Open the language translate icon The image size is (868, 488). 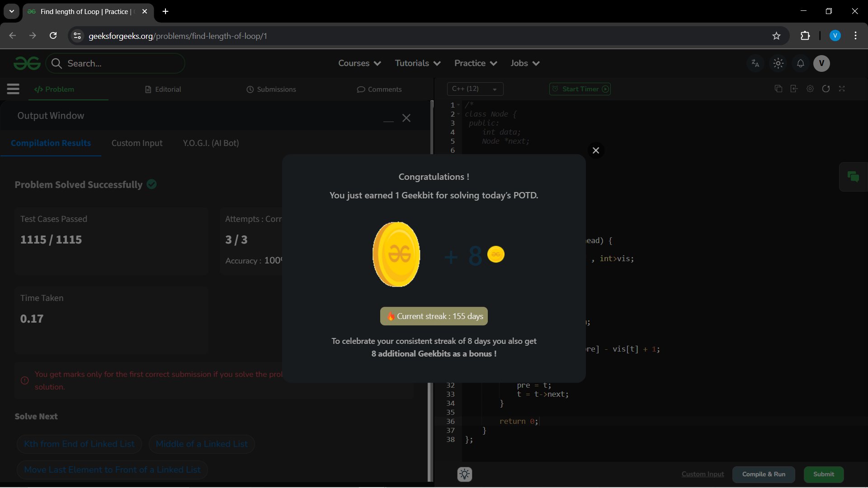point(755,63)
